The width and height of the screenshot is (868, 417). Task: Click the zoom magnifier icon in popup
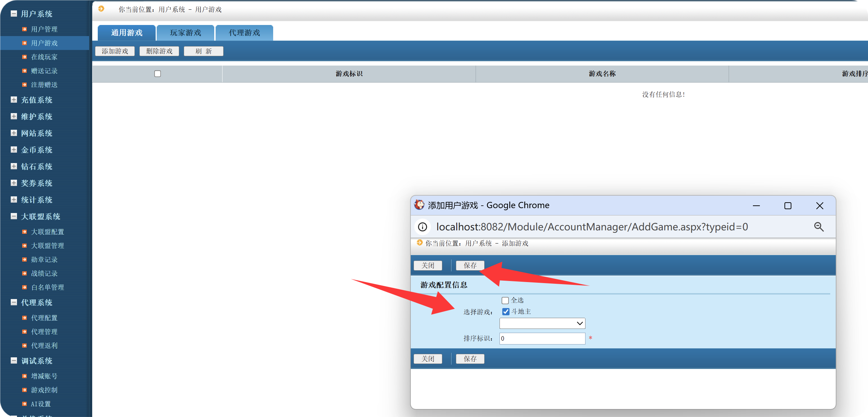click(819, 227)
